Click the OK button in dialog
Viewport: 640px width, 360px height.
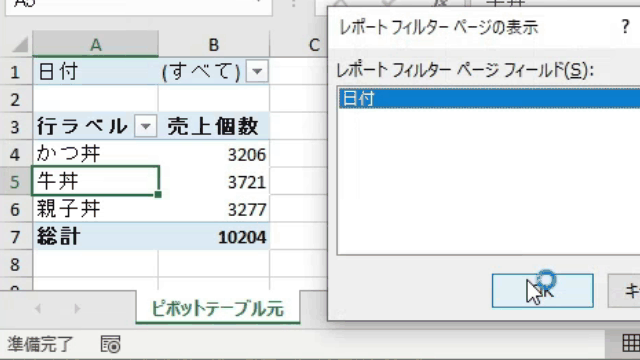point(542,291)
